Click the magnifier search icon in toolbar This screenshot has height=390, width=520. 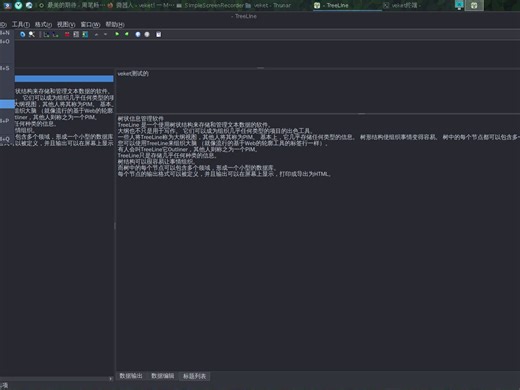[x=32, y=34]
